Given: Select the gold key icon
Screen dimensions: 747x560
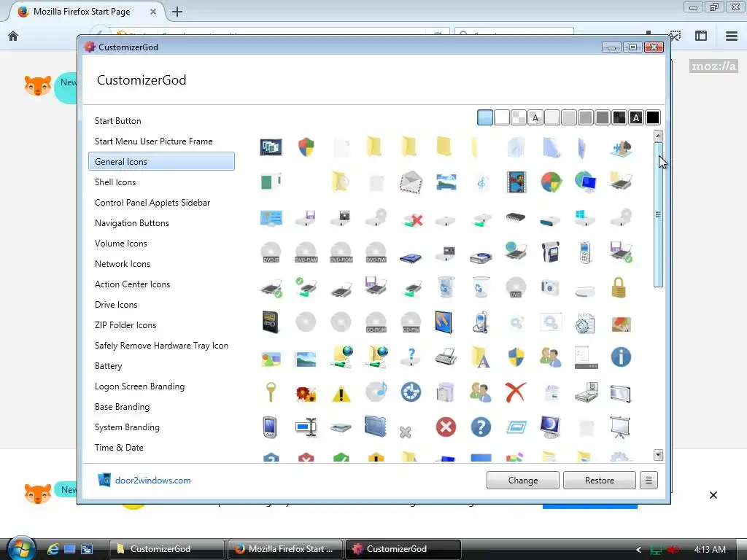Looking at the screenshot, I should (270, 392).
